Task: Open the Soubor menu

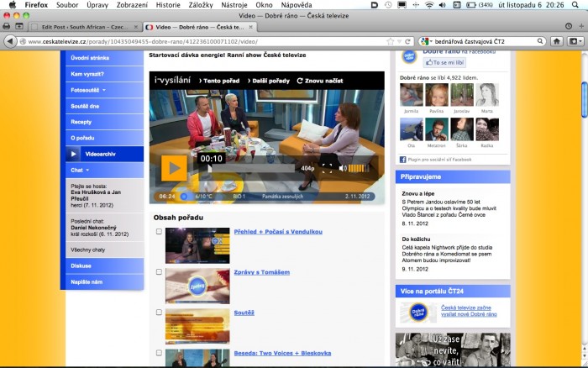Action: click(67, 5)
